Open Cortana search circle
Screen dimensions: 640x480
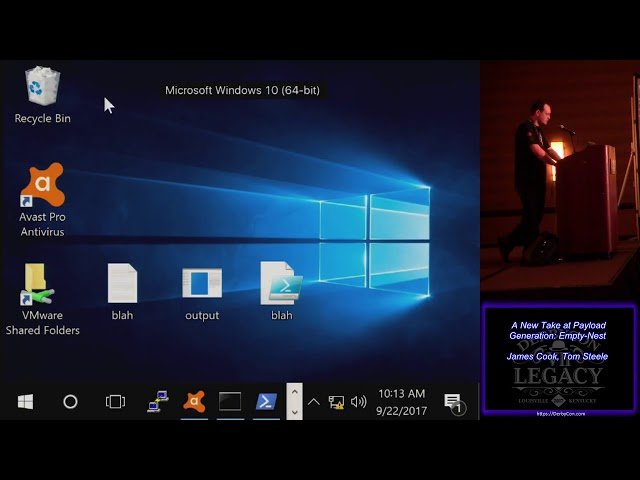pyautogui.click(x=70, y=402)
